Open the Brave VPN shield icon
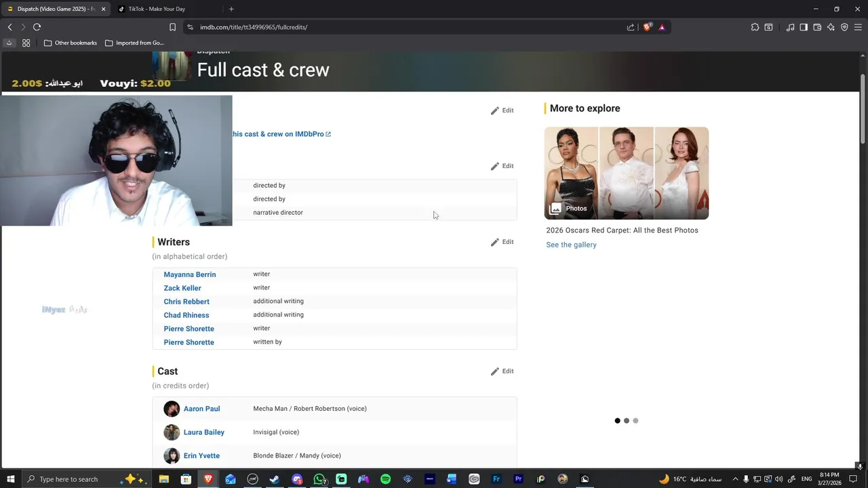The image size is (868, 488). point(844,27)
